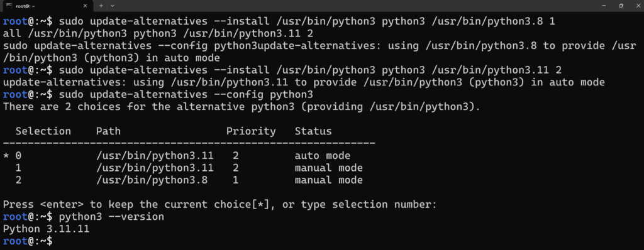Image resolution: width=644 pixels, height=250 pixels.
Task: Click the Python 3.11.11 output text
Action: (x=46, y=229)
